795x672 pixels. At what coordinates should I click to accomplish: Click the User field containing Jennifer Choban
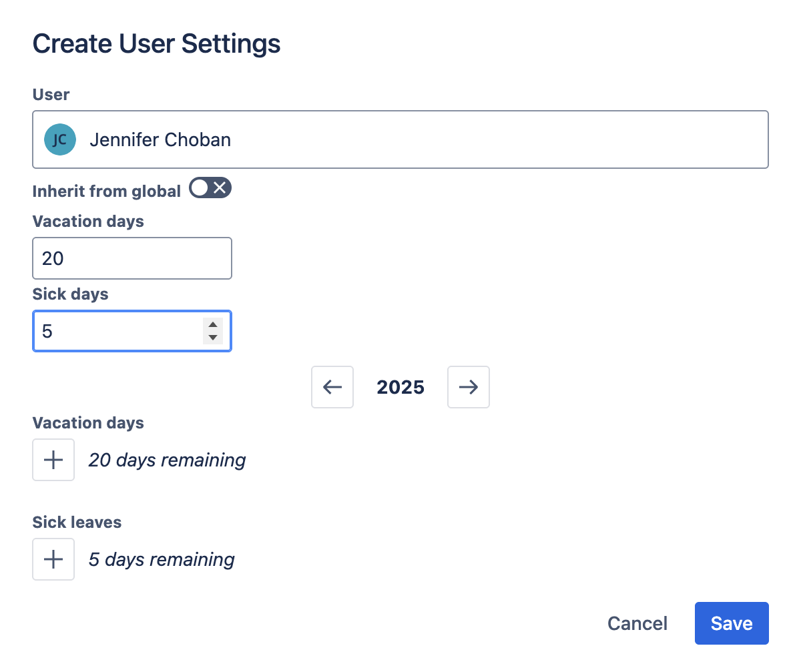(401, 139)
